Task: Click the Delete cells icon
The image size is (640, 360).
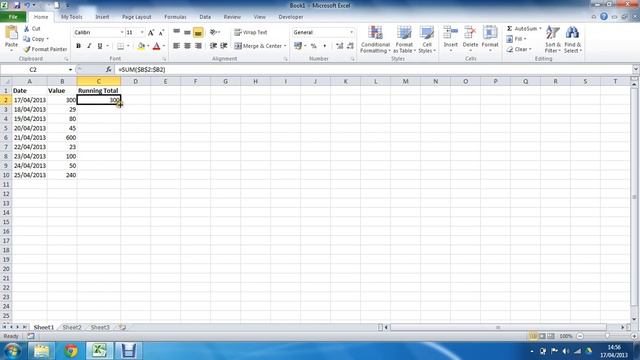Action: (470, 33)
